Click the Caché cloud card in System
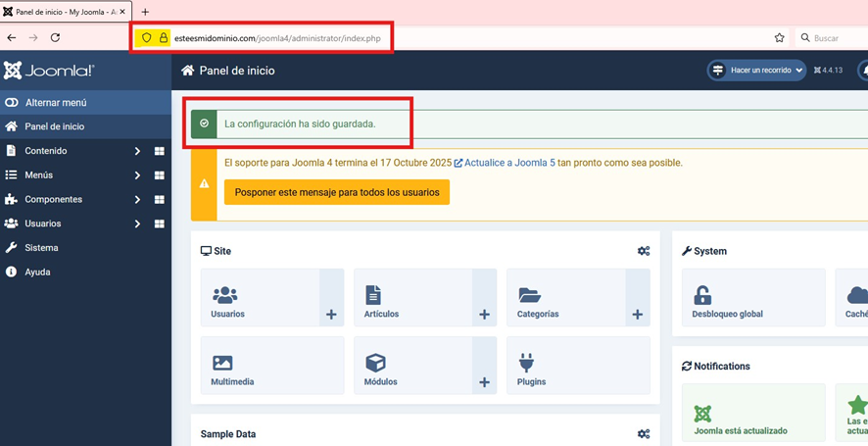The image size is (868, 446). point(851,298)
